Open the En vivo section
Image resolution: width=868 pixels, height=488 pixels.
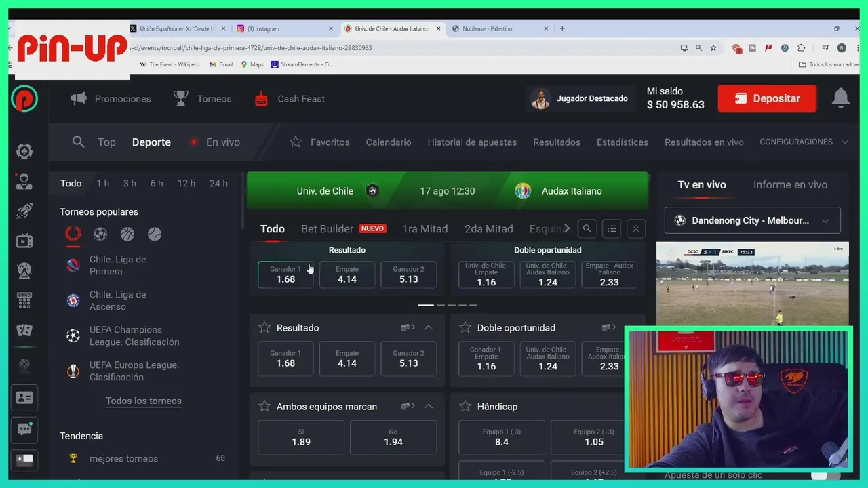[x=215, y=142]
